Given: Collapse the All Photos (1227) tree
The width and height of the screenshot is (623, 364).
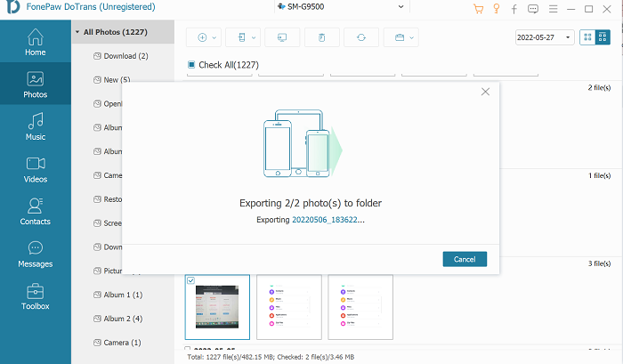Looking at the screenshot, I should (x=77, y=32).
